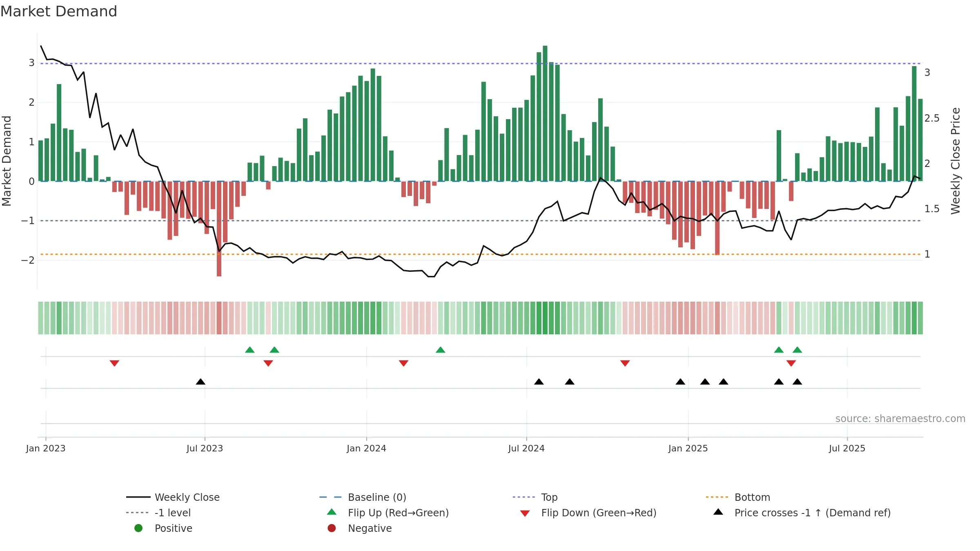Toggle Price crosses -1 legend entry

[802, 513]
